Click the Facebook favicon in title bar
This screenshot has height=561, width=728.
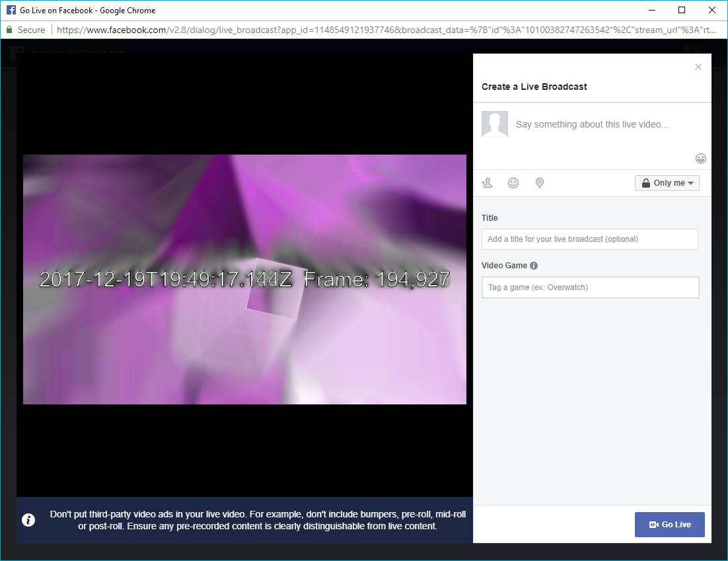tap(11, 10)
